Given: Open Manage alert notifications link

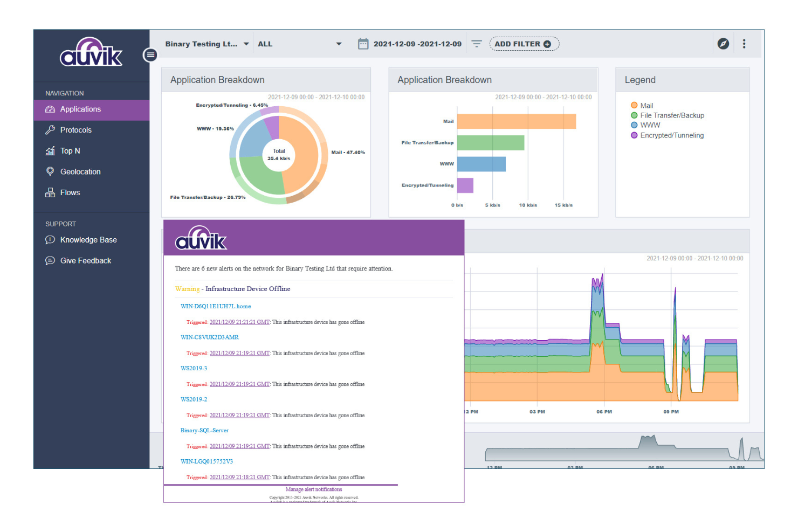Looking at the screenshot, I should 313,489.
